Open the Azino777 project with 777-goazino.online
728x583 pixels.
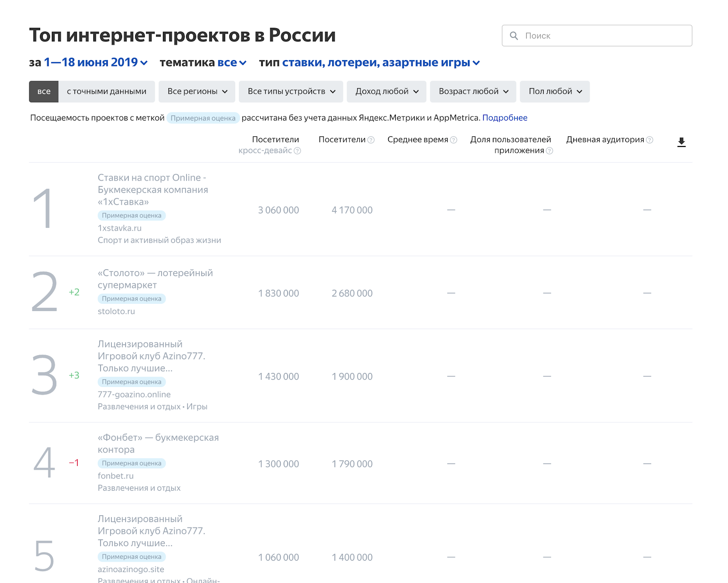pyautogui.click(x=152, y=356)
